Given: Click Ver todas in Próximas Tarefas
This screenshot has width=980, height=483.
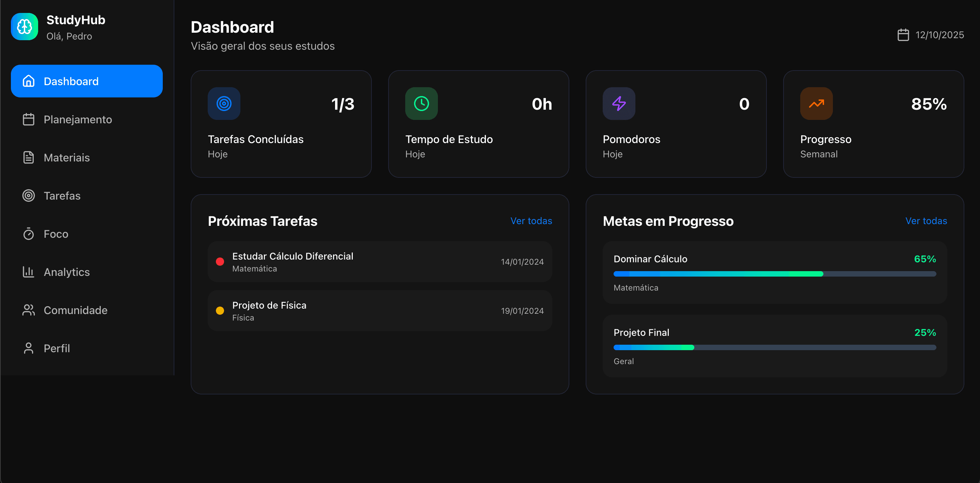Looking at the screenshot, I should coord(531,221).
